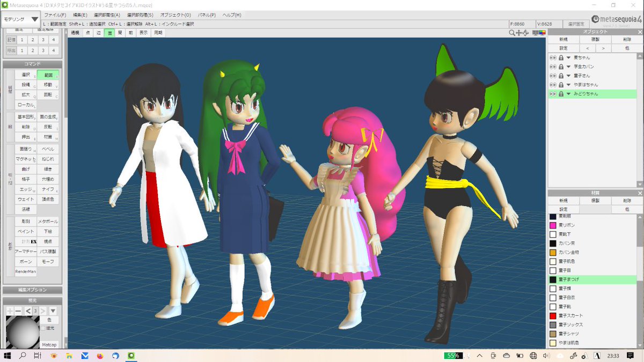Click the zoom magnifier icon above the viewport
The height and width of the screenshot is (362, 644).
coord(511,32)
